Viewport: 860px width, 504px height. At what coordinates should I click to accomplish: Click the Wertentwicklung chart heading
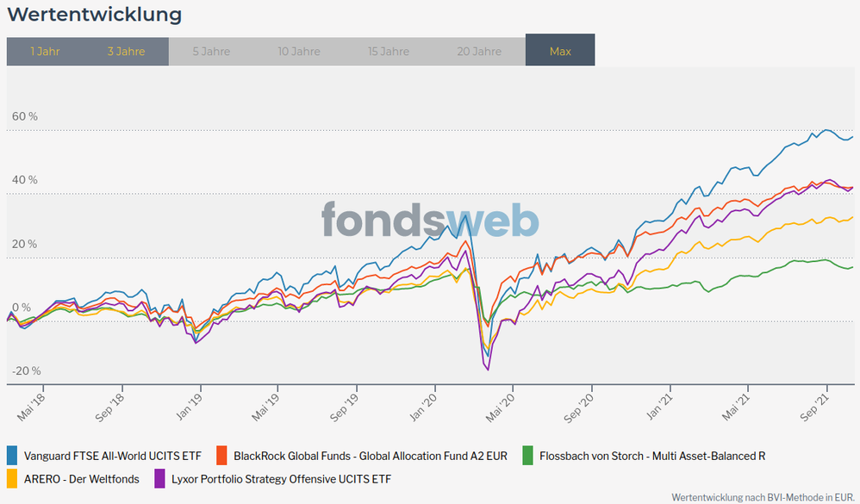click(95, 15)
